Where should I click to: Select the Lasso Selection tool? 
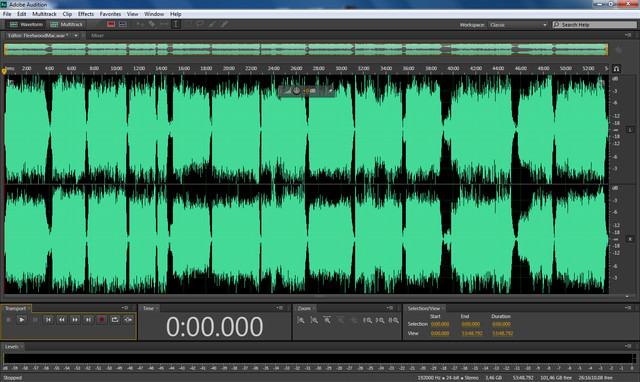point(200,24)
